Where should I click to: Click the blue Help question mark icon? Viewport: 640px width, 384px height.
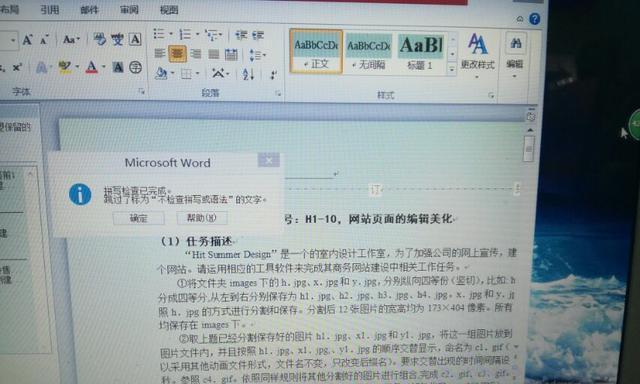(534, 19)
